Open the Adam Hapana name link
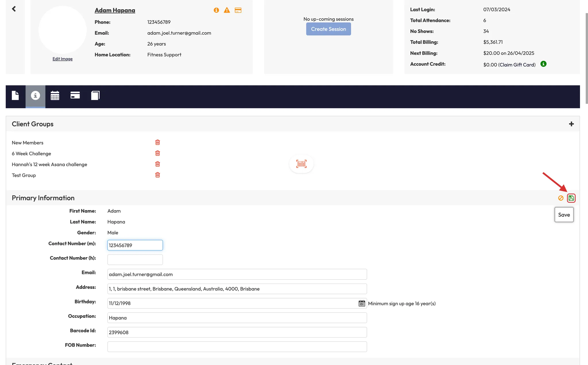The width and height of the screenshot is (588, 365). point(115,10)
